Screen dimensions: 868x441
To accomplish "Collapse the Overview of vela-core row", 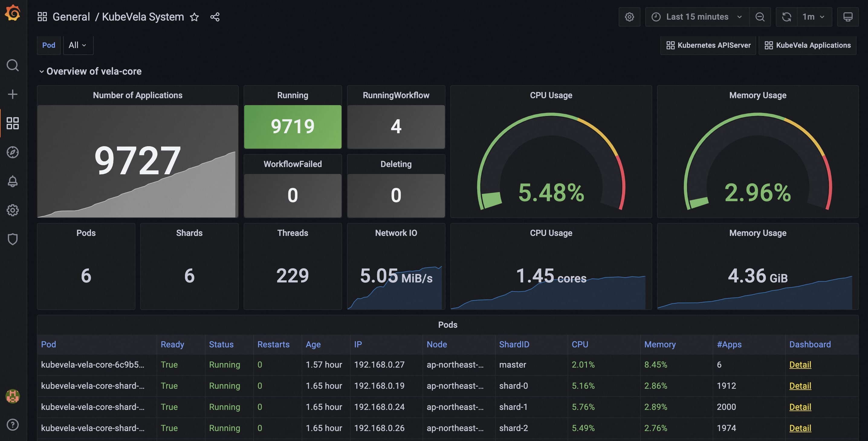I will tap(41, 71).
